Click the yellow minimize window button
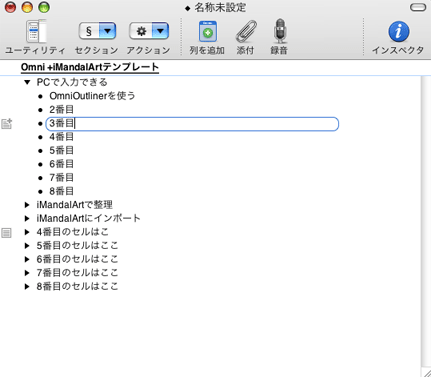 point(27,7)
